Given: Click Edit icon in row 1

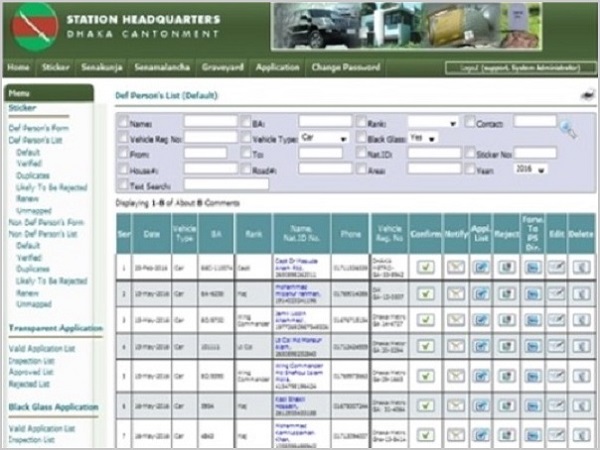Looking at the screenshot, I should pyautogui.click(x=556, y=267).
